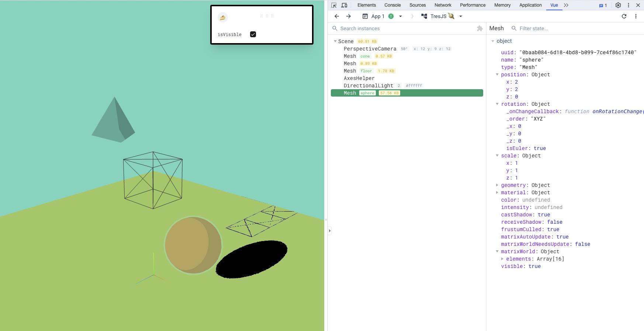
Task: Click the DevTools kebab menu icon
Action: 629,5
